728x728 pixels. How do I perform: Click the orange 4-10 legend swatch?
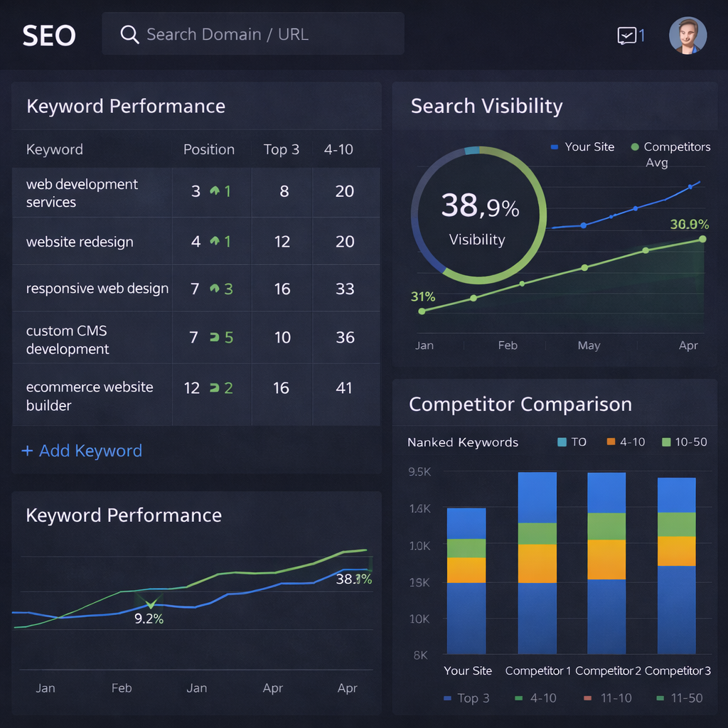tap(611, 442)
